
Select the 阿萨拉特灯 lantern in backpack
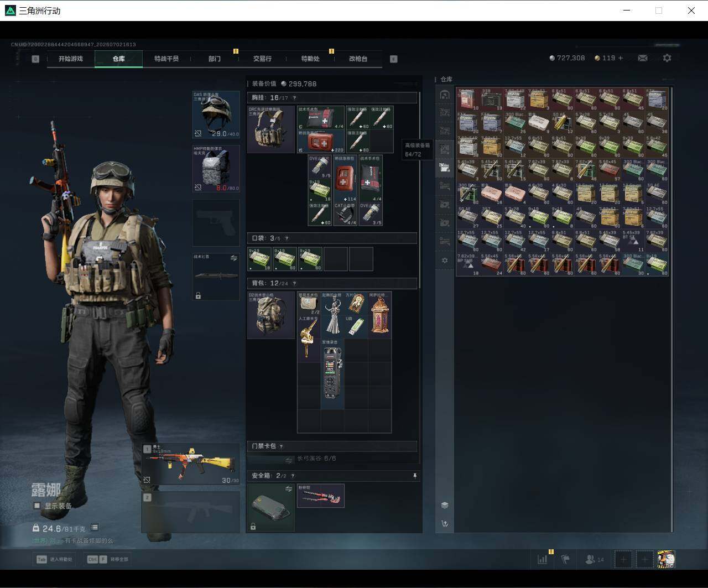(x=379, y=315)
